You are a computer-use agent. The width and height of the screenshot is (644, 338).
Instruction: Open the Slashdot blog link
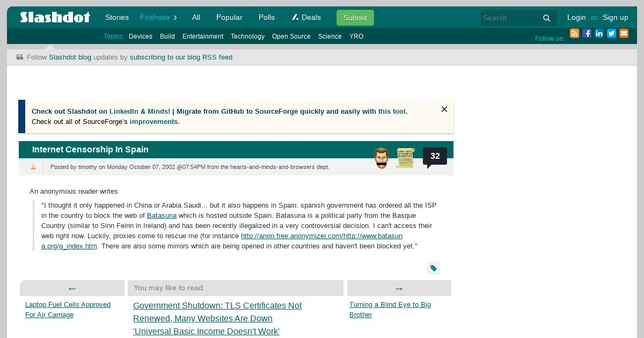pyautogui.click(x=70, y=57)
